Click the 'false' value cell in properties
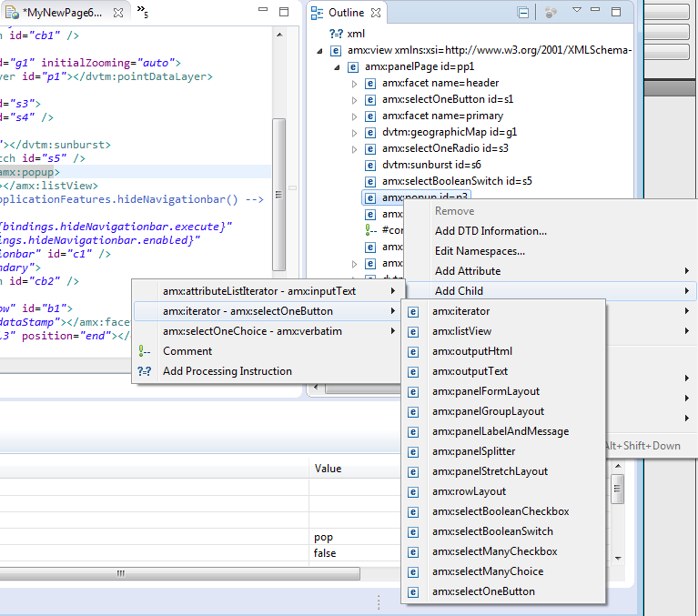The width and height of the screenshot is (698, 616). (354, 553)
